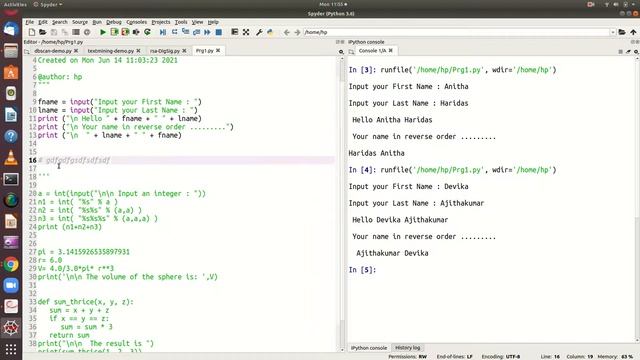
Task: Click Run until return debug icon
Action: click(x=196, y=32)
